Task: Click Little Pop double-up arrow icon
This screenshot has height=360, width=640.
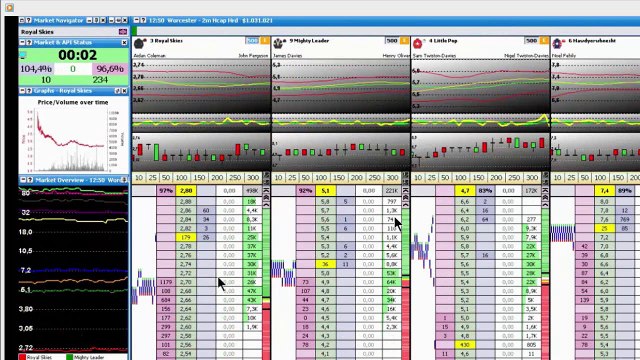Action: (x=545, y=198)
